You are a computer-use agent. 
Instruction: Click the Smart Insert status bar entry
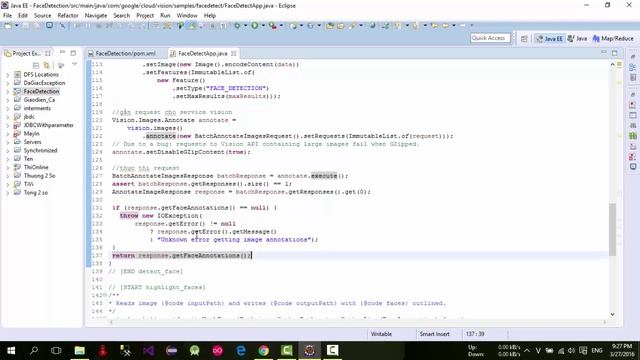point(434,334)
